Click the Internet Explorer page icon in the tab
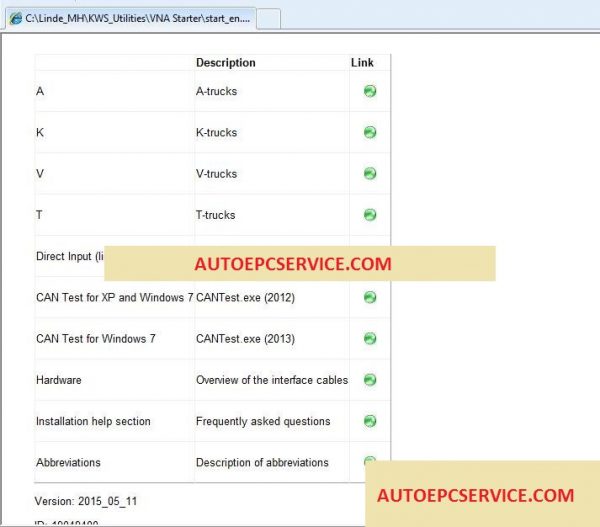The image size is (600, 527). 15,18
